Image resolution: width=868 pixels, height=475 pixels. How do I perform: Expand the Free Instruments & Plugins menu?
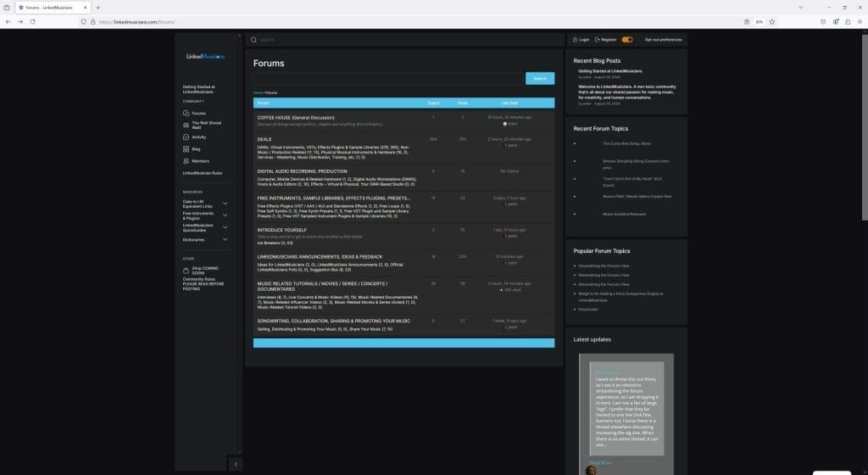(225, 215)
